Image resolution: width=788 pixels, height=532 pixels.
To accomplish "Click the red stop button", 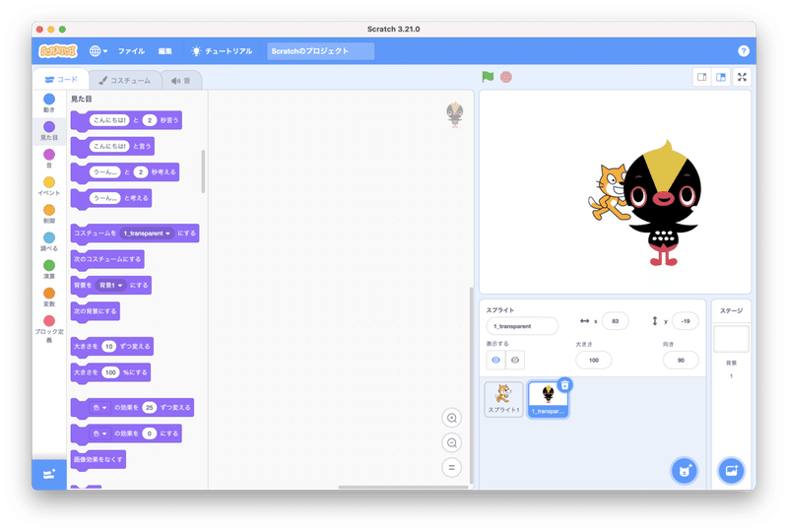I will pyautogui.click(x=506, y=77).
